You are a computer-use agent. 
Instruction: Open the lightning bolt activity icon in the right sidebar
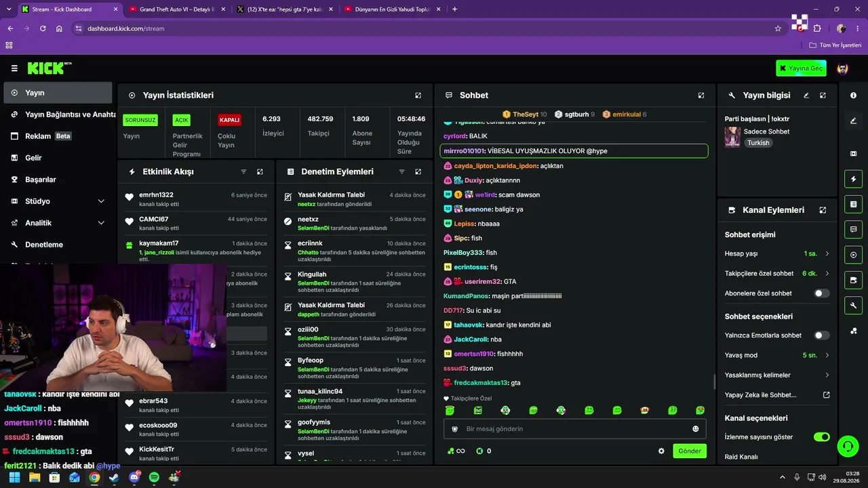853,179
